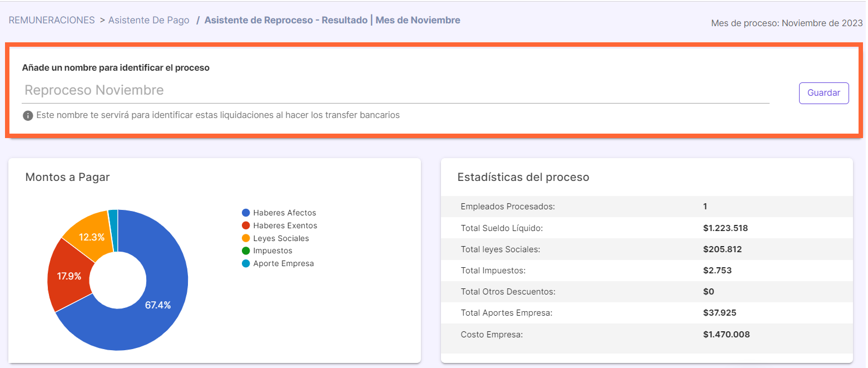Screen dimensions: 868x368
Task: Click the Reproceso Noviembre name input field
Action: (x=389, y=90)
